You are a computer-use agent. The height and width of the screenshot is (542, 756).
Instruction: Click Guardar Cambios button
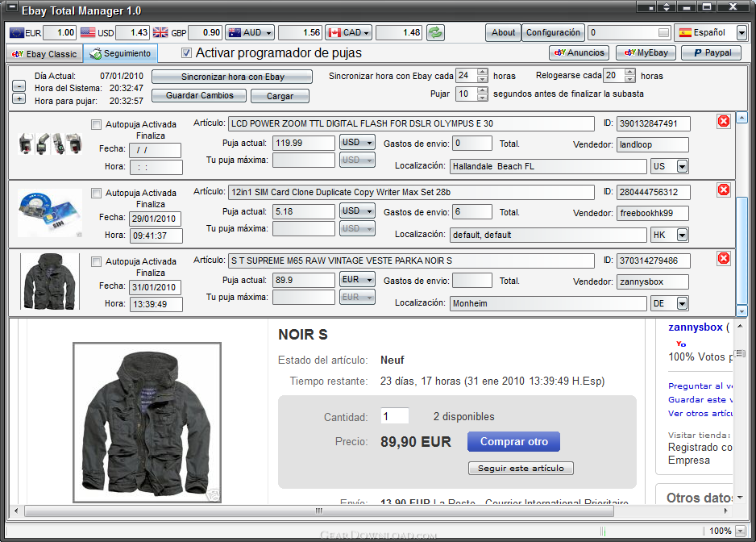click(199, 95)
